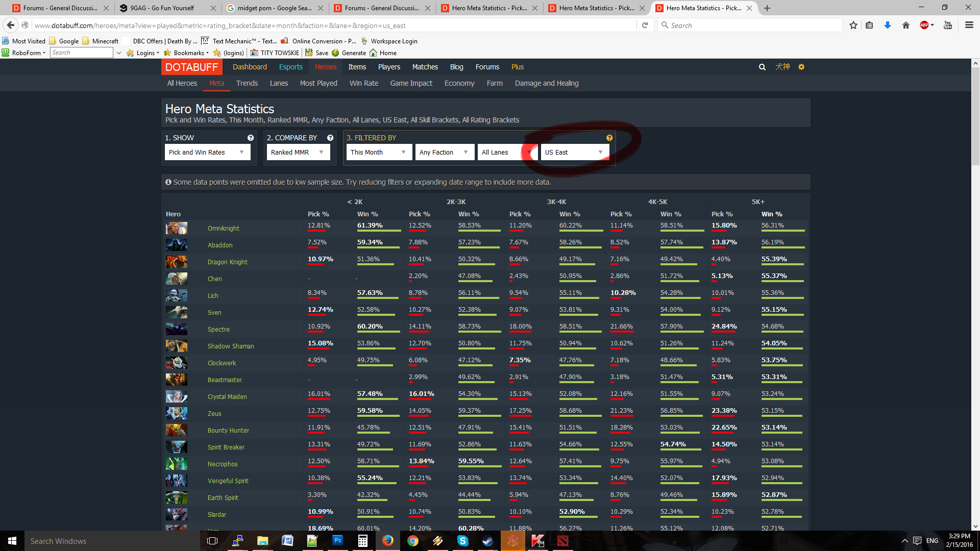Open the Items nav item

click(x=357, y=67)
